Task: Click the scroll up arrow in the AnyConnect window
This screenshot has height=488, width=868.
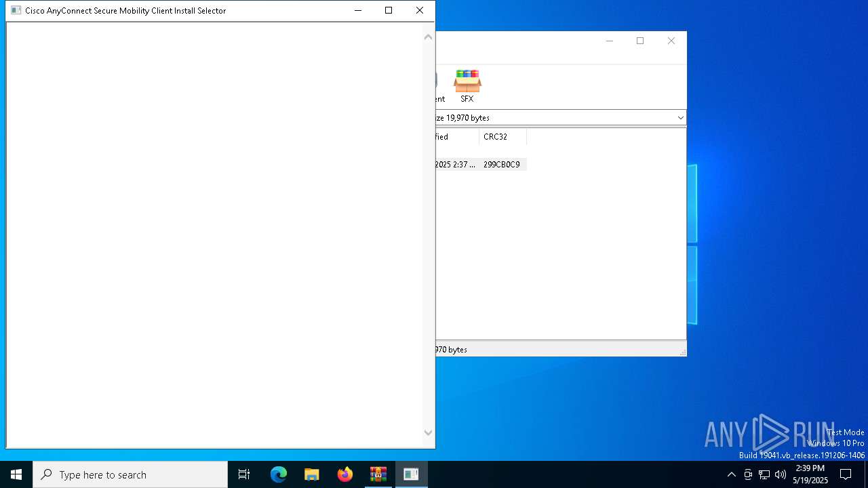Action: click(428, 37)
